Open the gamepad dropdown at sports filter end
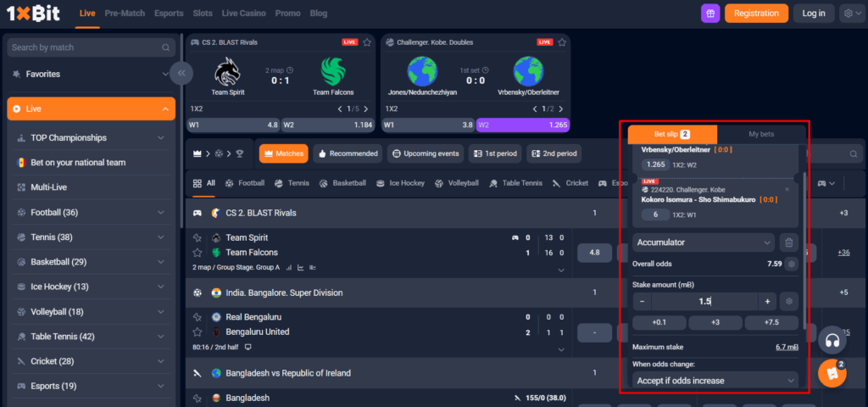Viewport: 868px width, 407px height. tap(826, 183)
